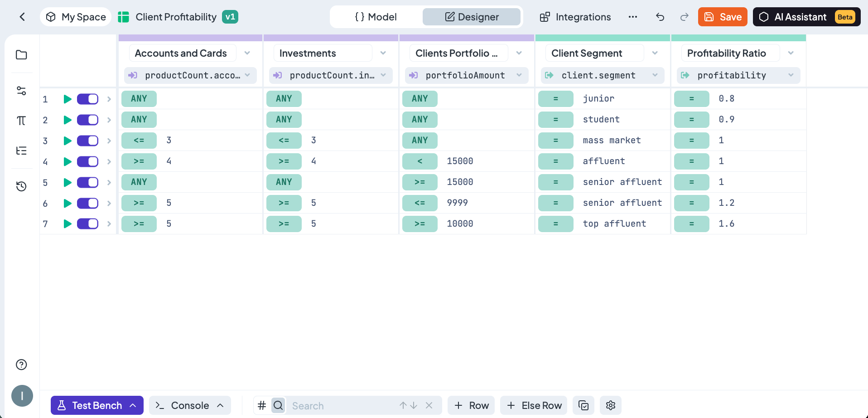Open table settings gear icon in bottom bar

pos(610,405)
